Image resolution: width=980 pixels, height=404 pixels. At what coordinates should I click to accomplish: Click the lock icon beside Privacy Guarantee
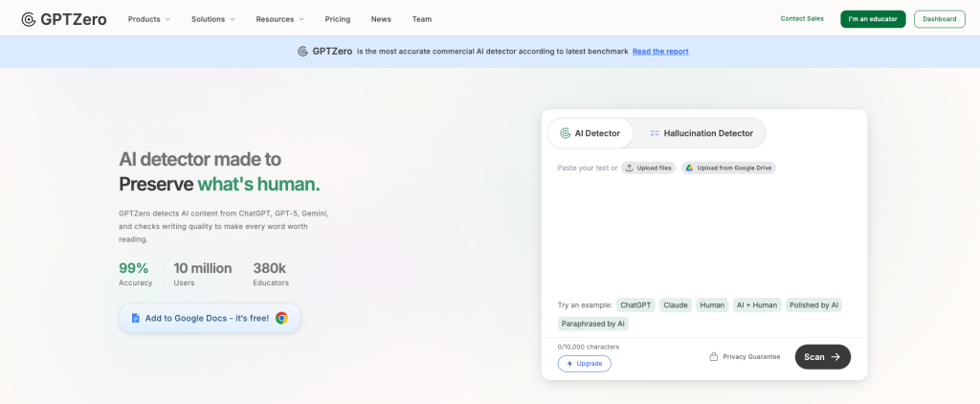[714, 357]
